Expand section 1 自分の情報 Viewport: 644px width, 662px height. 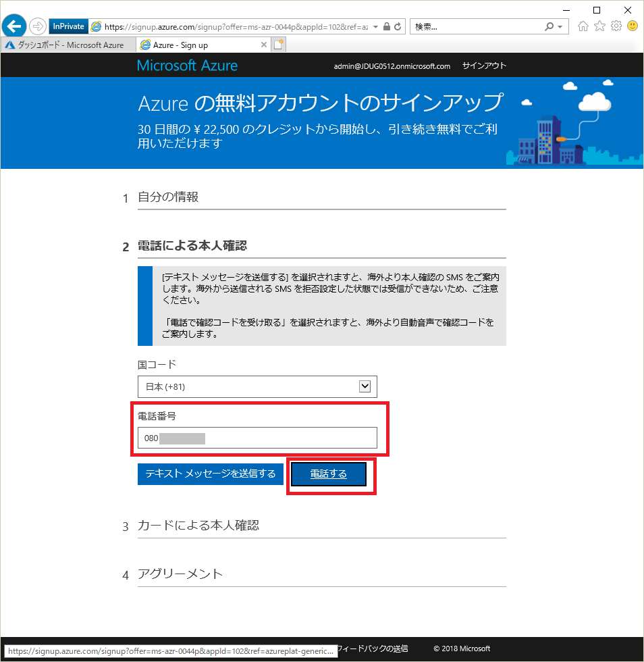pyautogui.click(x=168, y=197)
